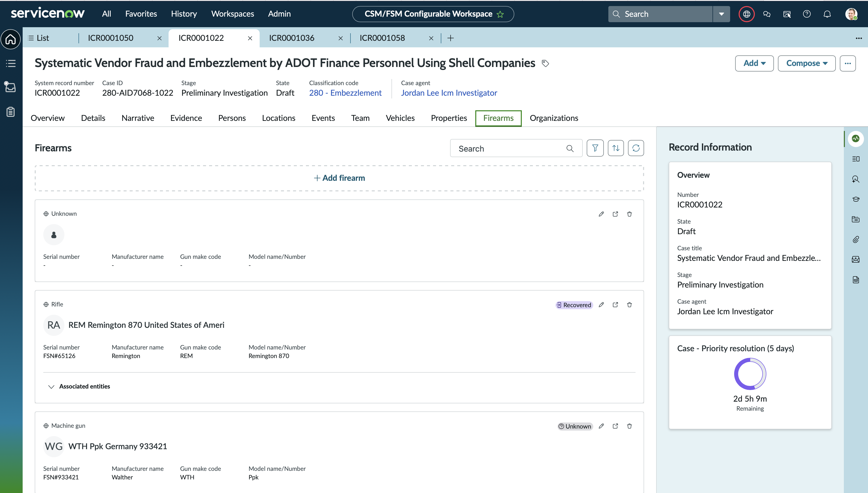Screen dimensions: 868x493
Task: Open the filter icon in Firearms list
Action: click(x=595, y=148)
